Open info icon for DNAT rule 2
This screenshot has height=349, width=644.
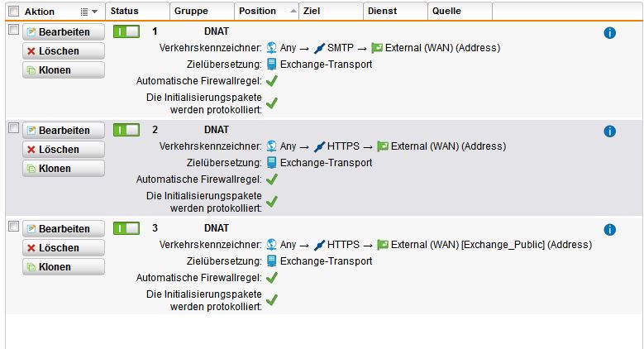pos(609,131)
